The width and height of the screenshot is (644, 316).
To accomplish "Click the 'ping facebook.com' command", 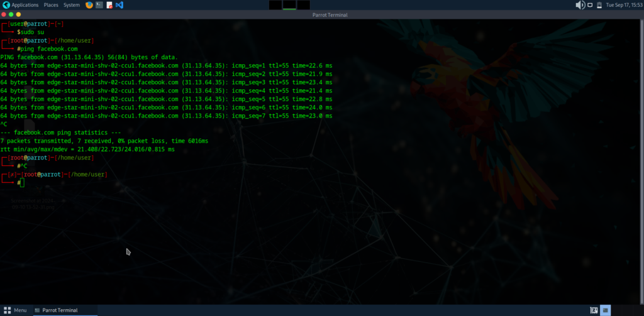I will [x=49, y=49].
